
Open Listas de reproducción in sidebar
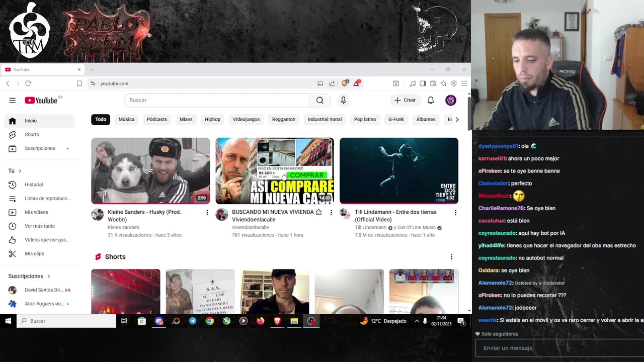click(39, 199)
